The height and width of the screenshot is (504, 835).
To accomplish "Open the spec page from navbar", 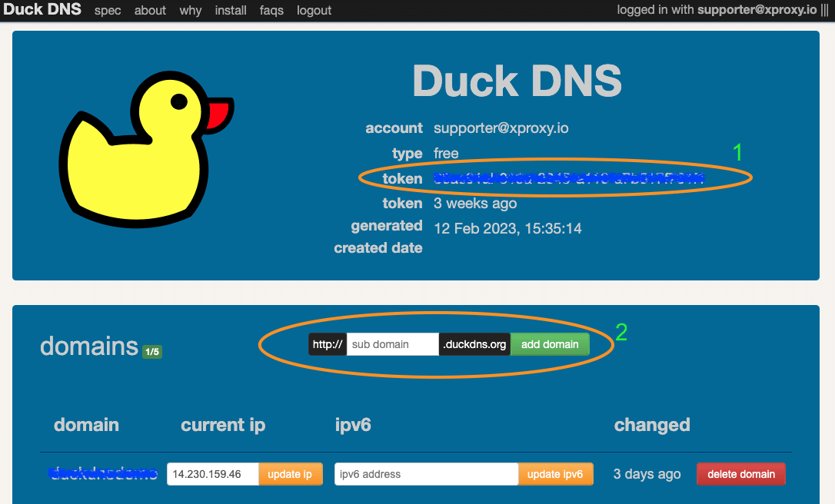I will pyautogui.click(x=108, y=11).
